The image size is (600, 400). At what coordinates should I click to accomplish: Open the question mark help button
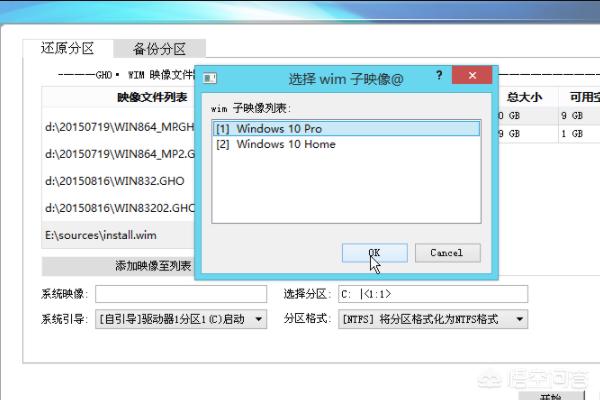click(439, 75)
